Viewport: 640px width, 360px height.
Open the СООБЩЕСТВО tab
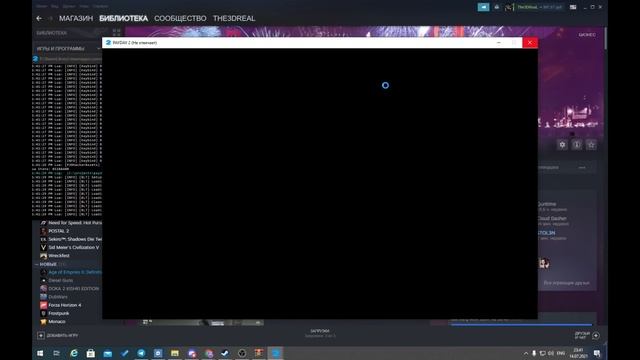point(180,18)
